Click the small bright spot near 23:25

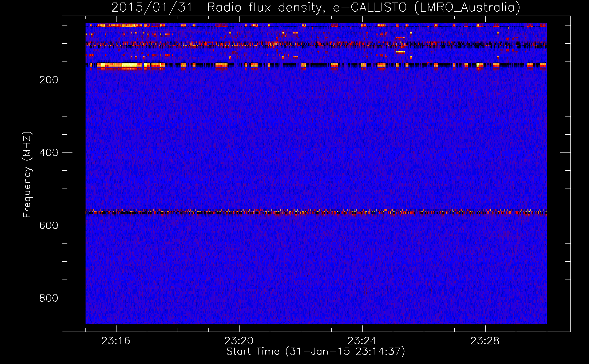pos(400,52)
